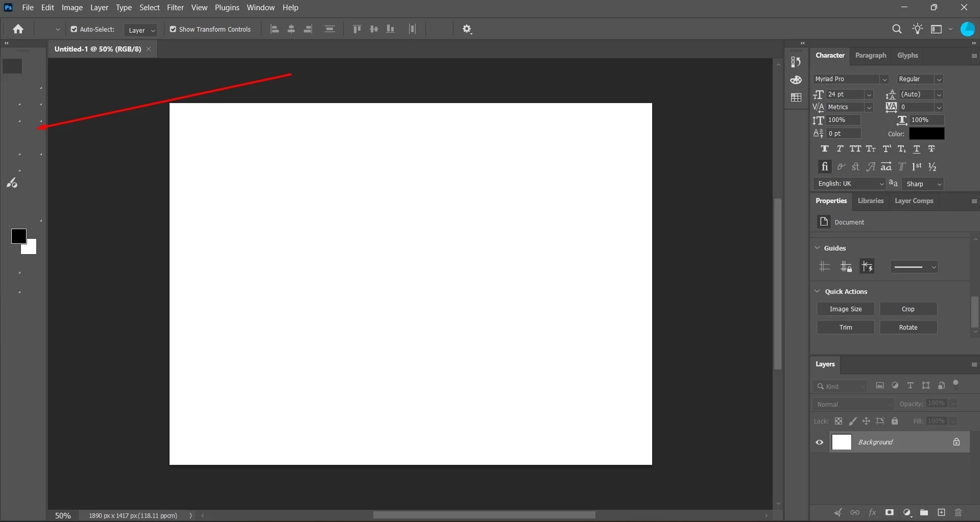The width and height of the screenshot is (980, 522).
Task: Open the Myriad Pro font family dropdown
Action: [x=885, y=79]
